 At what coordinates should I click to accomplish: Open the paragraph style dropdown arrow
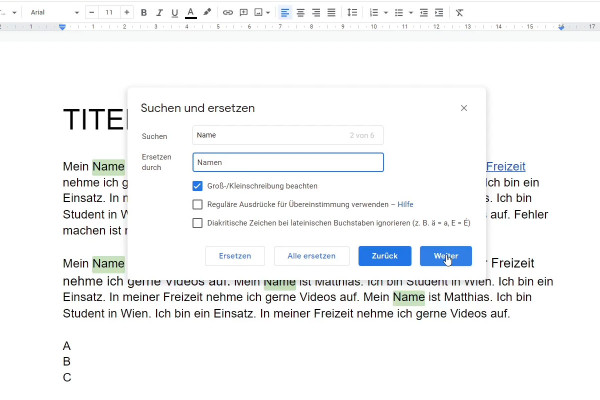tap(14, 13)
